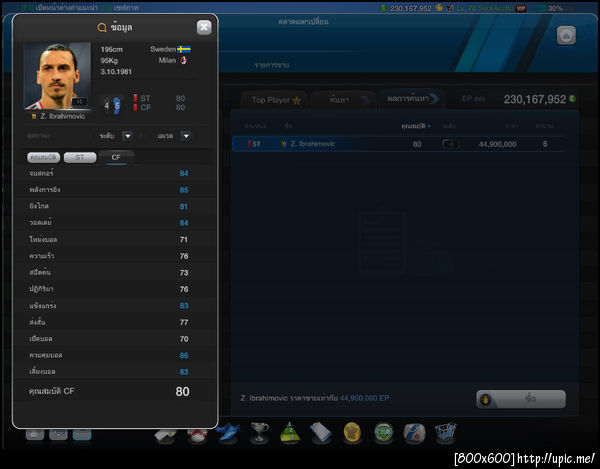Click the gold coin badge icon
The height and width of the screenshot is (469, 600).
[x=352, y=433]
